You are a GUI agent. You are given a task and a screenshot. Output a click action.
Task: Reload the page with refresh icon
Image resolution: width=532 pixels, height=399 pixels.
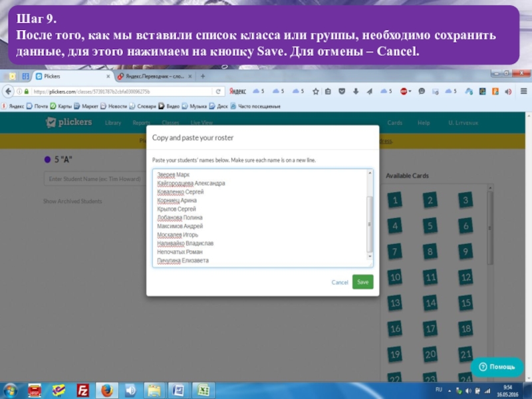[x=218, y=92]
